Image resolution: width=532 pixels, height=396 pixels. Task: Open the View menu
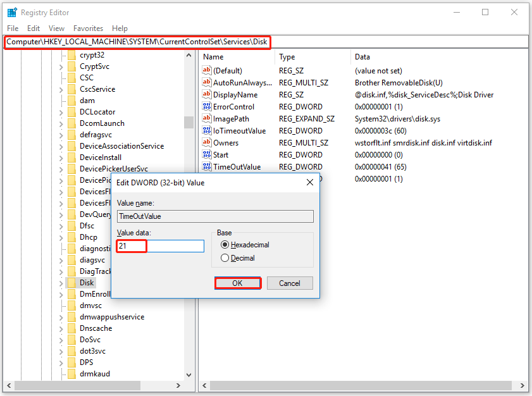coord(56,28)
